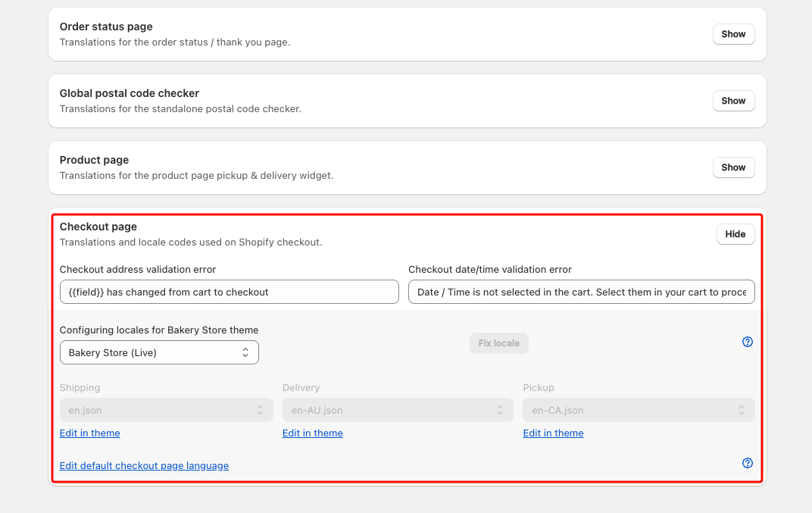Viewport: 812px width, 513px height.
Task: Click 'Translations for the order status' description
Action: click(x=174, y=42)
